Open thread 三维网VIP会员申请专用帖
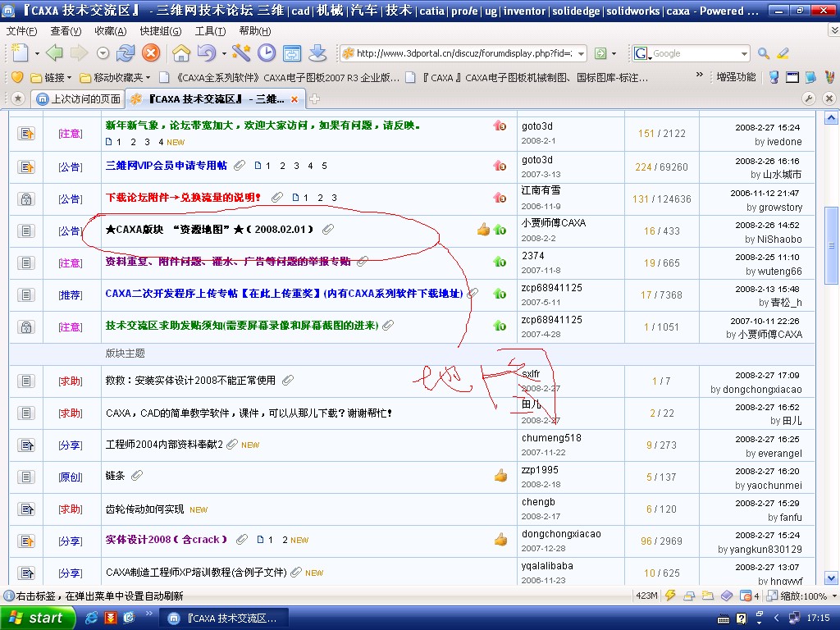 click(166, 166)
